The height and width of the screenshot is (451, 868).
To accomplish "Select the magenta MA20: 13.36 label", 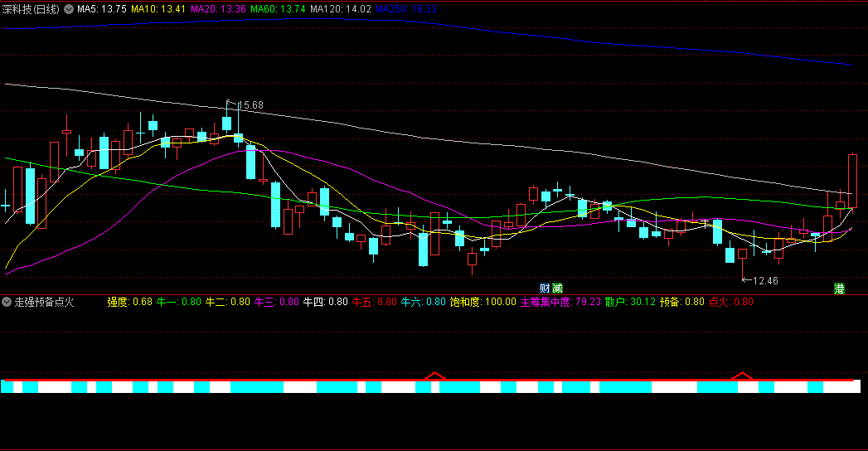I will [218, 9].
